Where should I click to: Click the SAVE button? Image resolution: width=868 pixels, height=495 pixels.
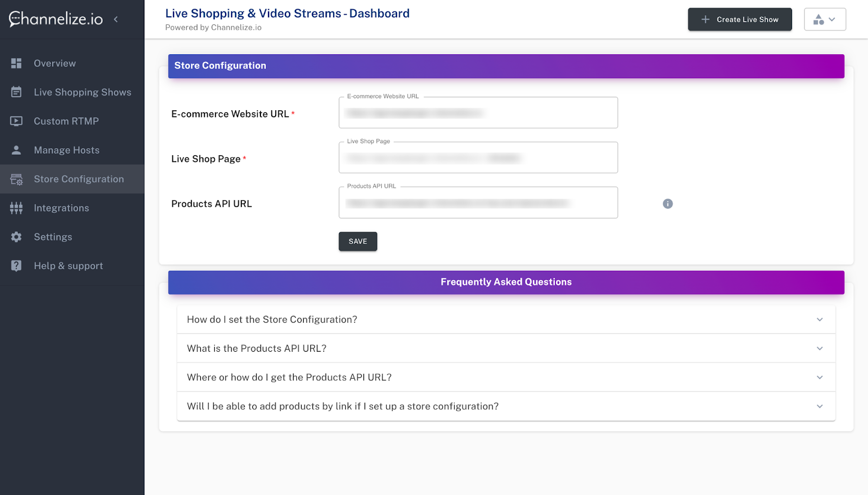pos(358,242)
